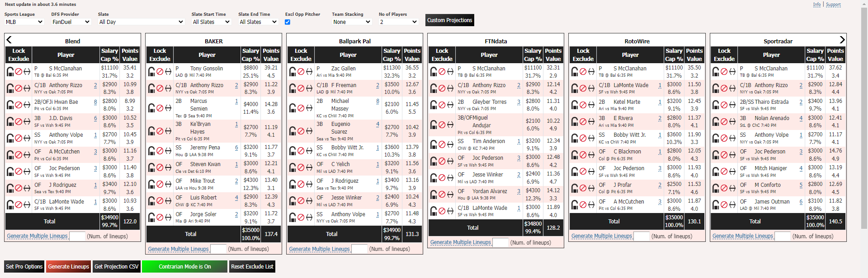
Task: Click the Num. of lineups field under RotoWire
Action: [641, 236]
